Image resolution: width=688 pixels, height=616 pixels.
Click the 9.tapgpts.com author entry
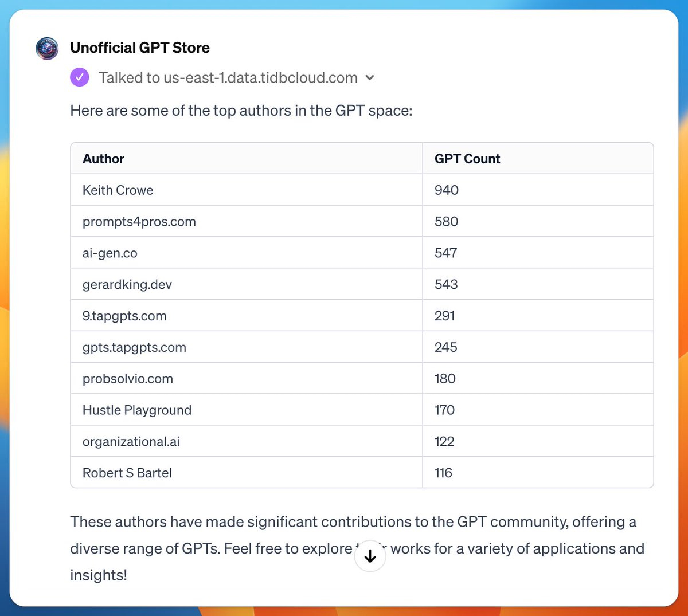pyautogui.click(x=124, y=316)
